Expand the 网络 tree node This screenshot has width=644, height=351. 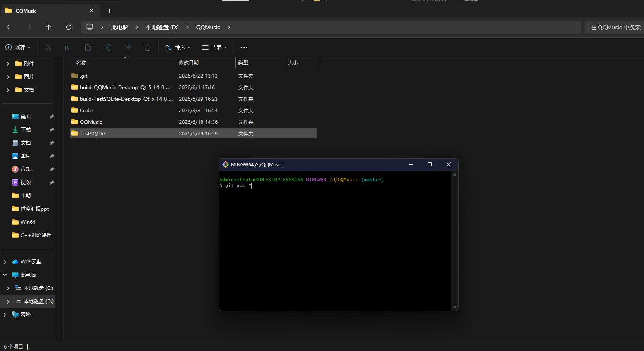(x=5, y=315)
